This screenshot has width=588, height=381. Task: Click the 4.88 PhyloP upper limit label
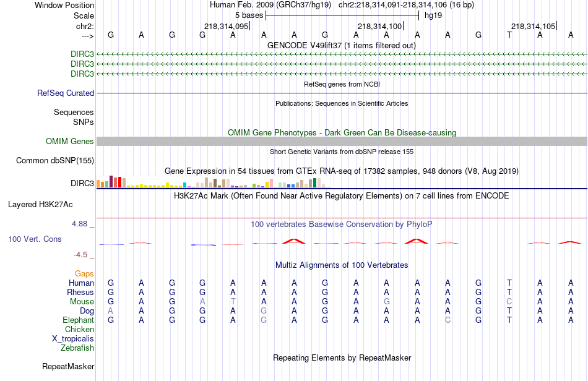[79, 224]
